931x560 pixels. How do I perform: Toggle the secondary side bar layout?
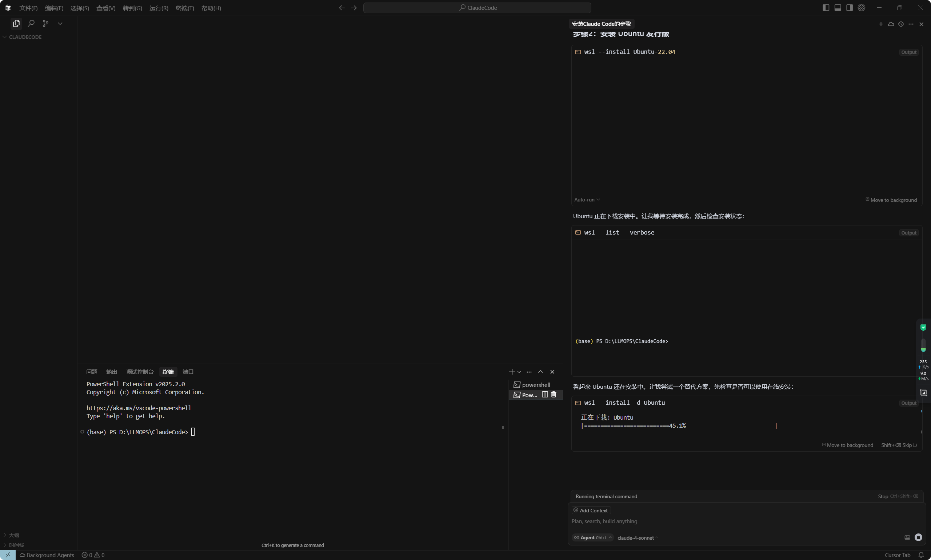click(x=849, y=8)
